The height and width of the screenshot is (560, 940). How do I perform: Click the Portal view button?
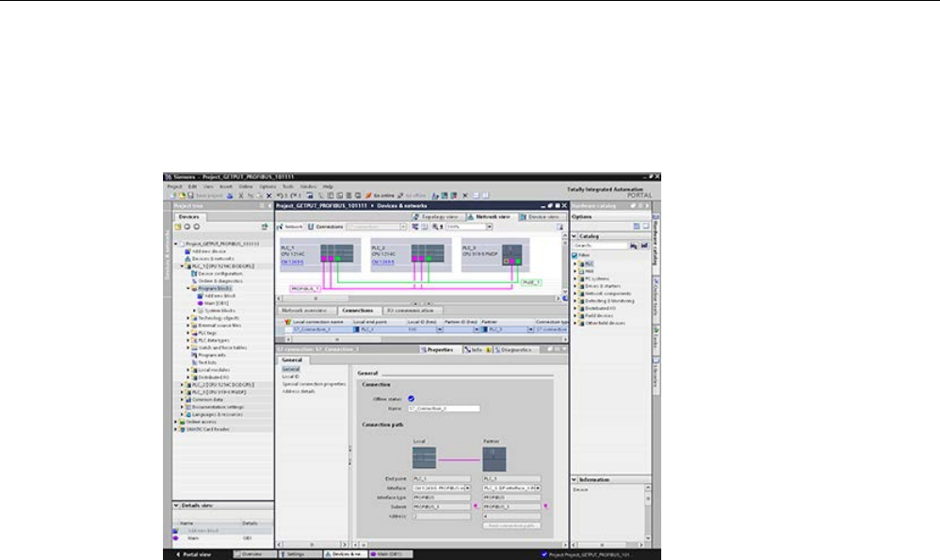click(x=193, y=554)
